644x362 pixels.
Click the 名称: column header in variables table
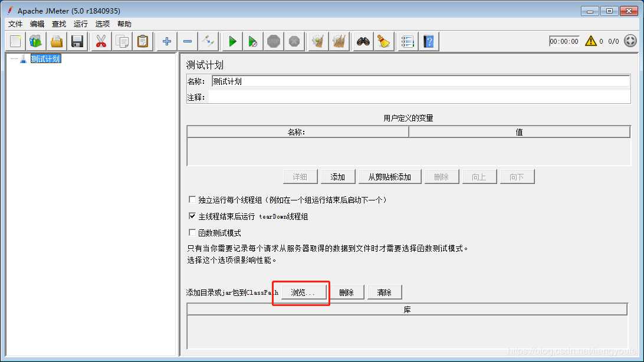[297, 132]
